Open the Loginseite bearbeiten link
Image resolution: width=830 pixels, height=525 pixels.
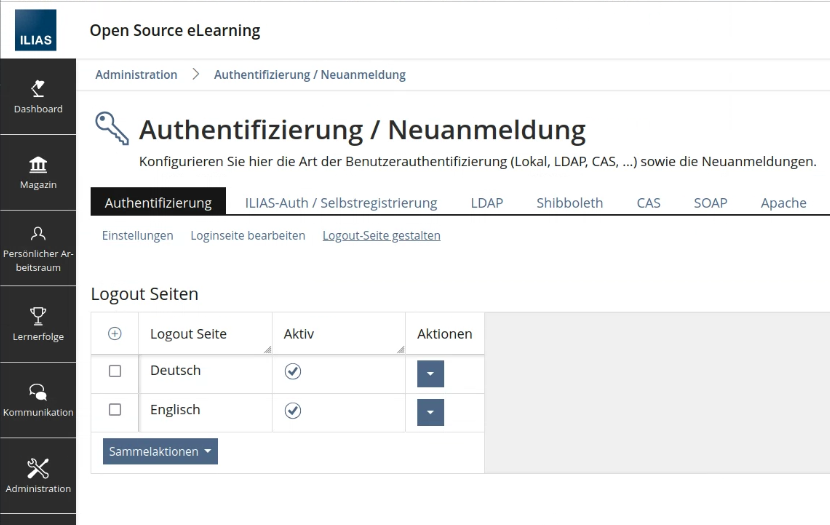(x=247, y=236)
